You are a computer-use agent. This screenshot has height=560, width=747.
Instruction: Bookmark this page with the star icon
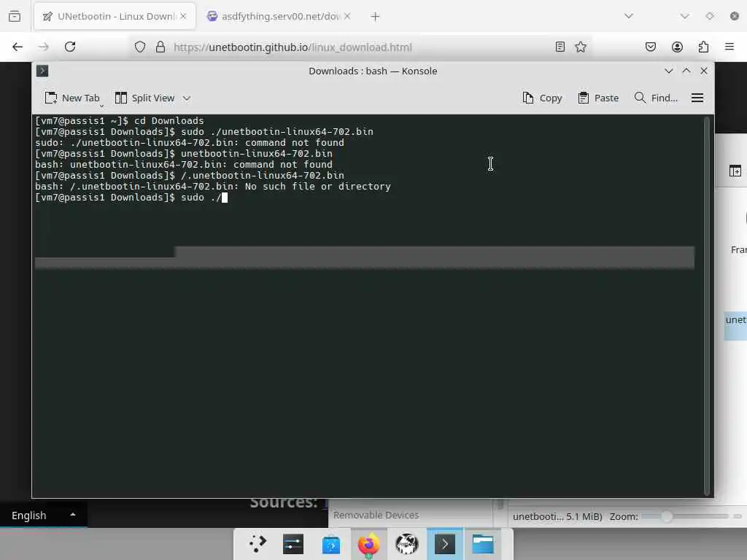[580, 47]
